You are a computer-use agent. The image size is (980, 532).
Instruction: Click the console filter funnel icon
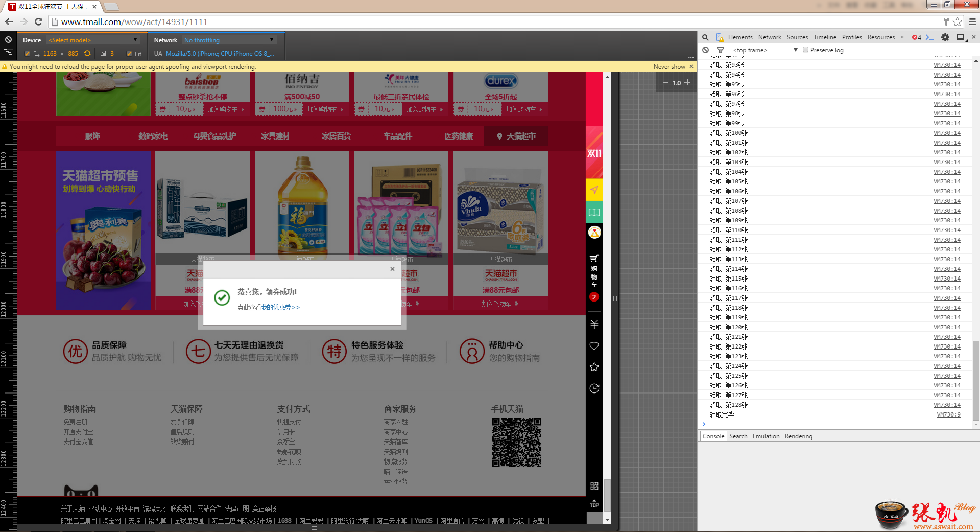[x=721, y=50]
